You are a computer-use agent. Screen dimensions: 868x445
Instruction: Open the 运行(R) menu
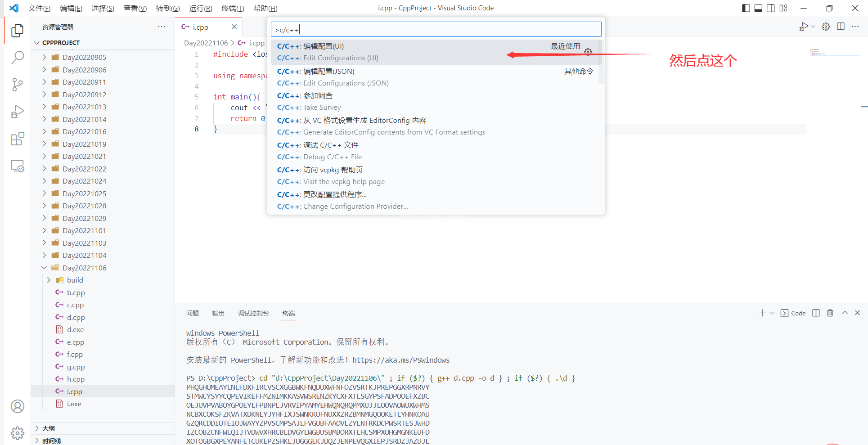(200, 8)
